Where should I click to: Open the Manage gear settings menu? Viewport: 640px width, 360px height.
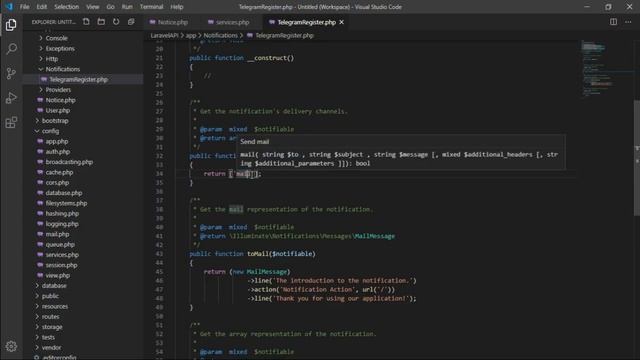pyautogui.click(x=11, y=346)
